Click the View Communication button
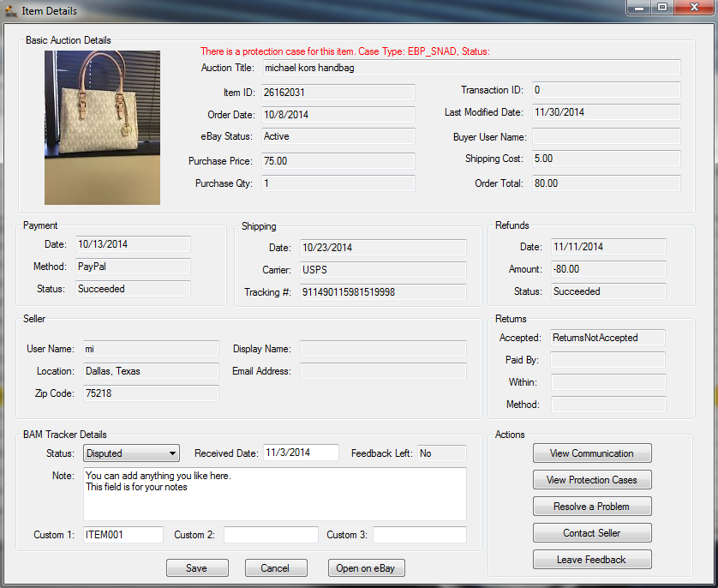 pyautogui.click(x=592, y=453)
